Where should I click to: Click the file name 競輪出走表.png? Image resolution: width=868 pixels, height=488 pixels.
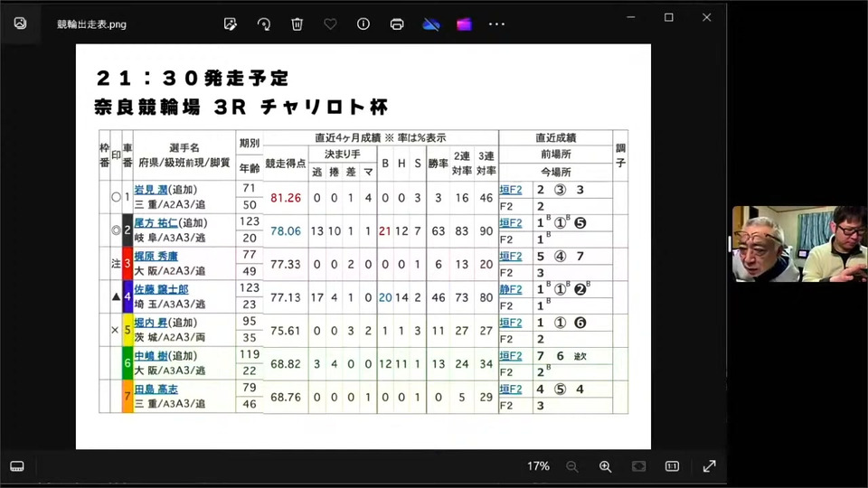click(91, 24)
